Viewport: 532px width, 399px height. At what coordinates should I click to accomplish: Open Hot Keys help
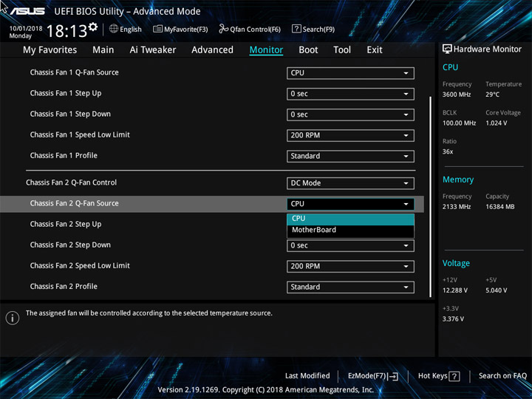[439, 376]
